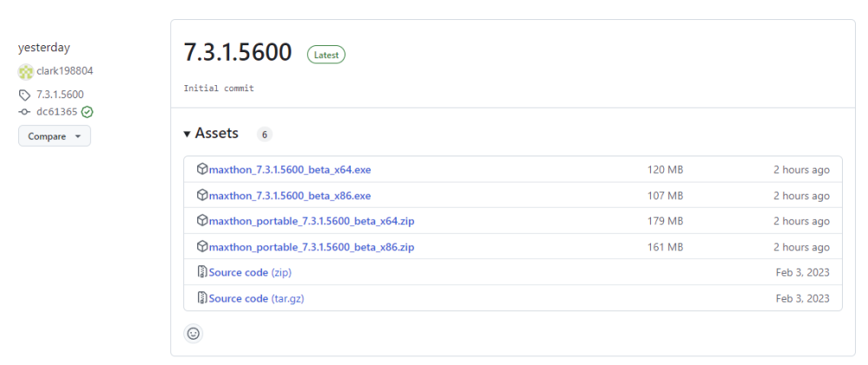
Task: Click the green verified checkmark next to dc61365
Action: pyautogui.click(x=88, y=112)
